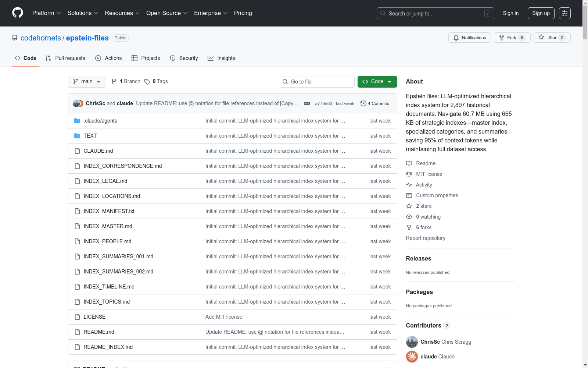
Task: Click the book icon beside Readme
Action: [409, 163]
